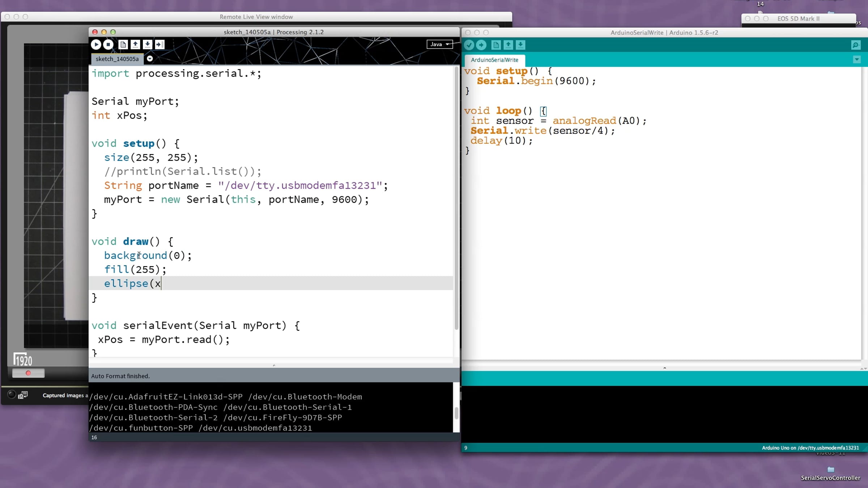The image size is (868, 488).
Task: Open the Java mode dropdown
Action: point(440,44)
